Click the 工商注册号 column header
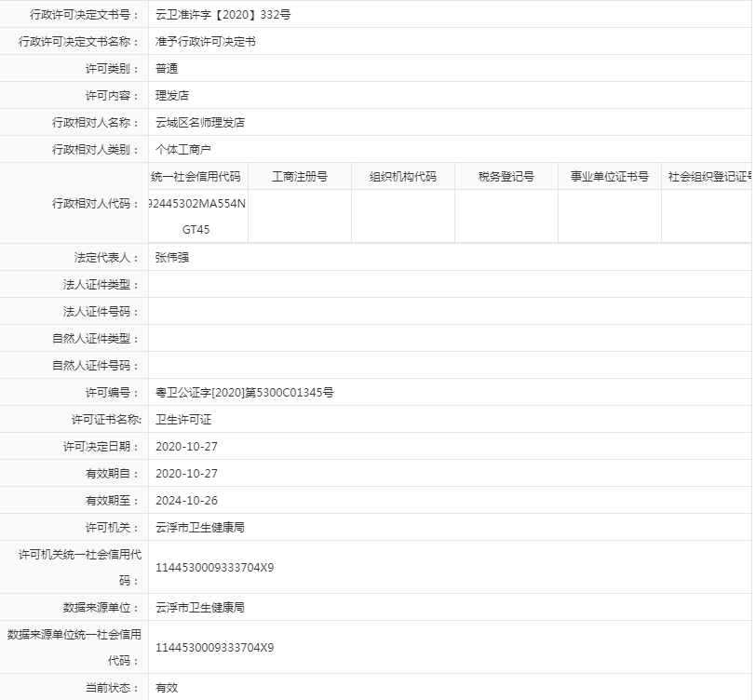 (300, 177)
